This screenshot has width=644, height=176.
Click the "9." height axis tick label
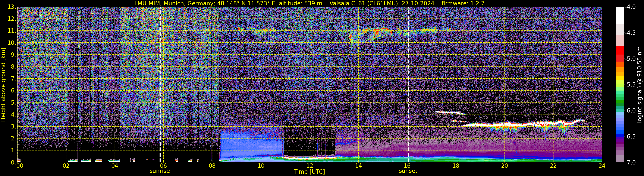pyautogui.click(x=13, y=55)
